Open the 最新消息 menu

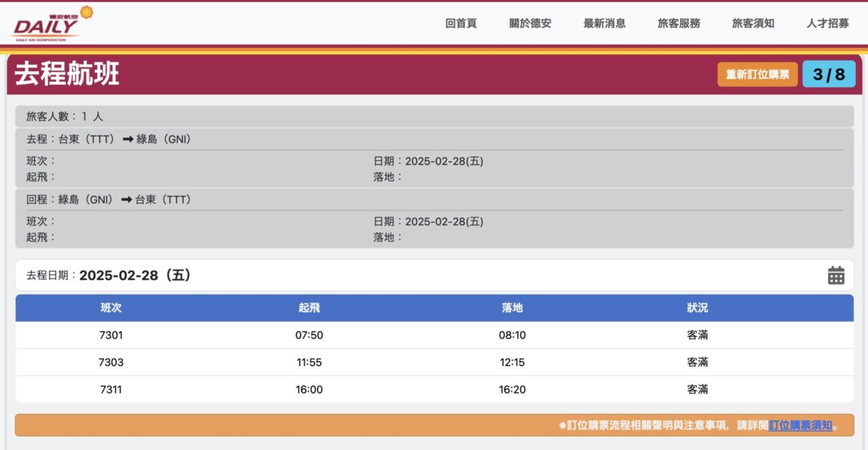604,23
